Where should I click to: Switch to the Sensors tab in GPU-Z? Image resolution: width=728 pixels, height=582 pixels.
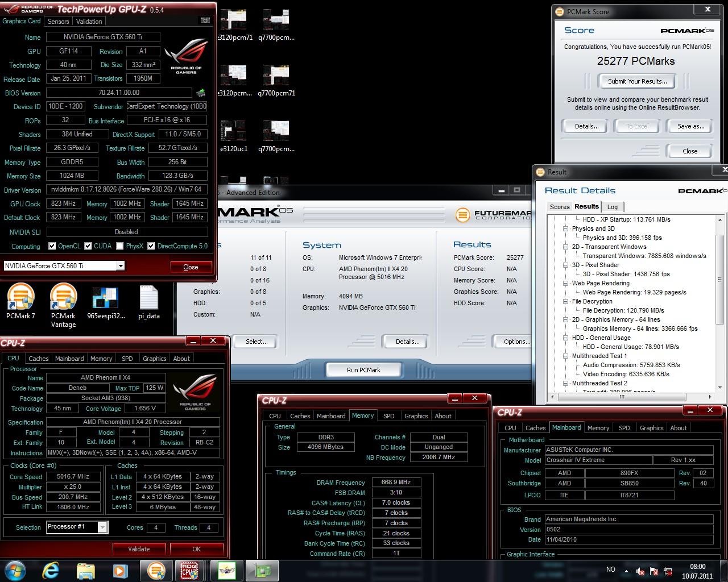(58, 21)
